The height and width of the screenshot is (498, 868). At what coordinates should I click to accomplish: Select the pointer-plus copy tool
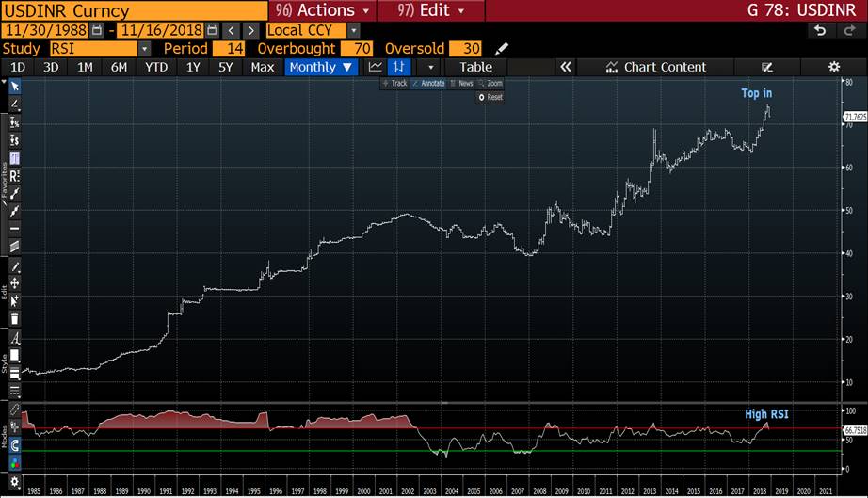[x=15, y=300]
